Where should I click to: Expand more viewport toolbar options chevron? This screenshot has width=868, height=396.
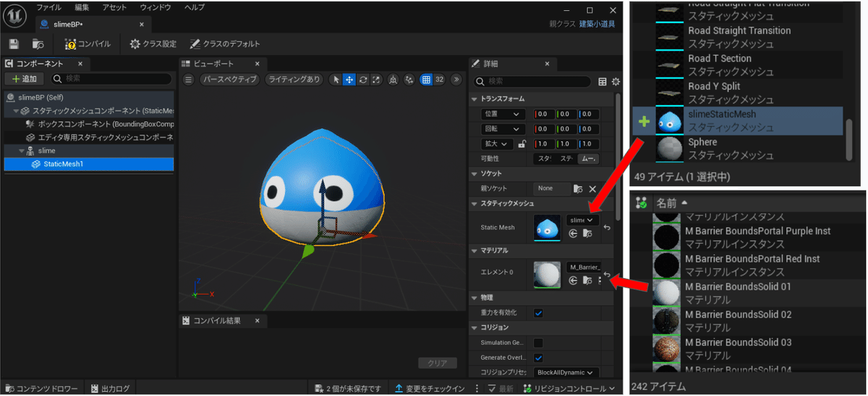click(x=456, y=79)
